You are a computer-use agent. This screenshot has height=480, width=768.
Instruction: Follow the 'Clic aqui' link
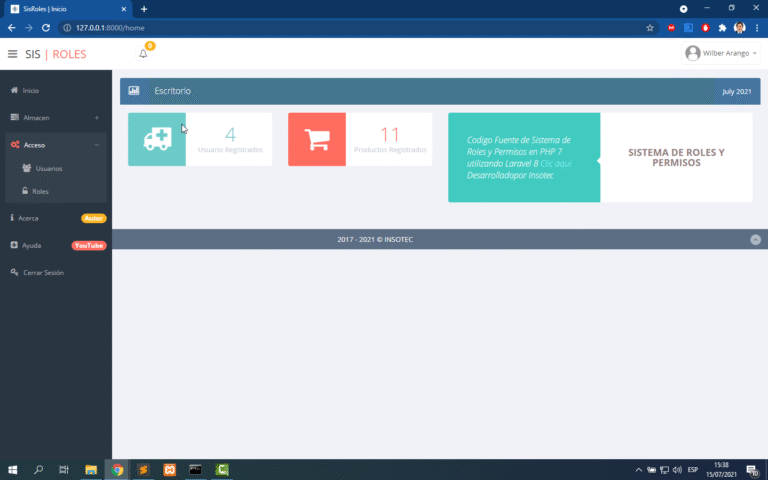point(555,162)
